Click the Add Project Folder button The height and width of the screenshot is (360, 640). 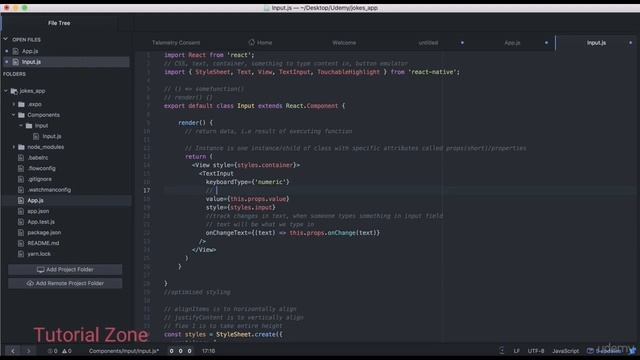pos(65,269)
